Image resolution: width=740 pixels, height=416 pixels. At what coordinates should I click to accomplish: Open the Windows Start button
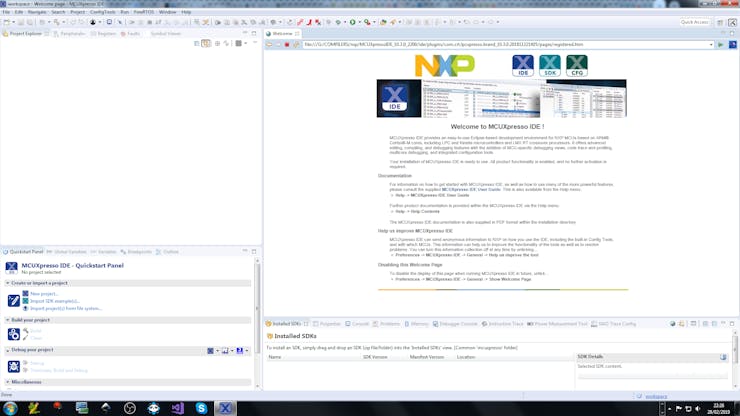point(10,408)
